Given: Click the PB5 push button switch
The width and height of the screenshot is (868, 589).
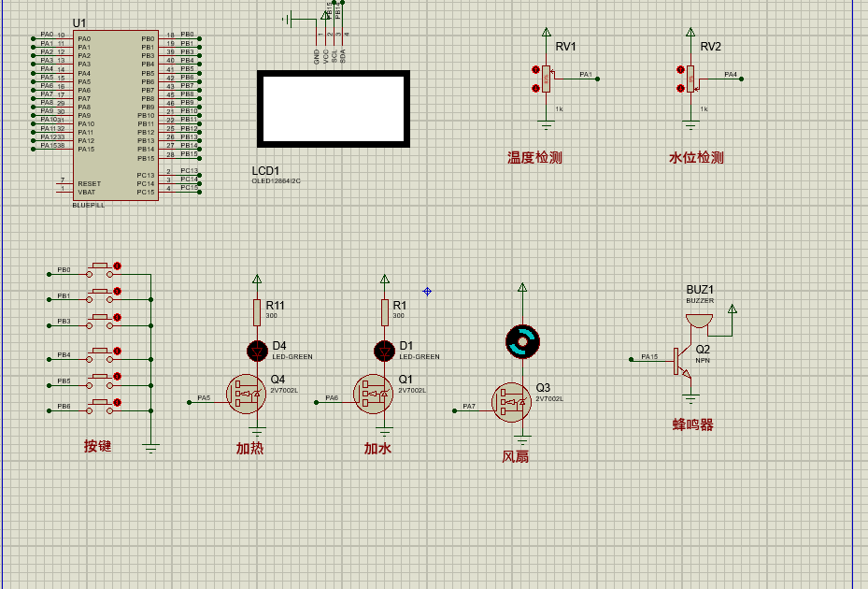Looking at the screenshot, I should 100,381.
